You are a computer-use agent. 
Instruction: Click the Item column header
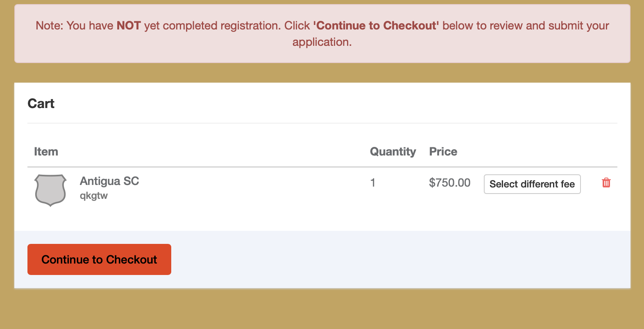coord(46,152)
